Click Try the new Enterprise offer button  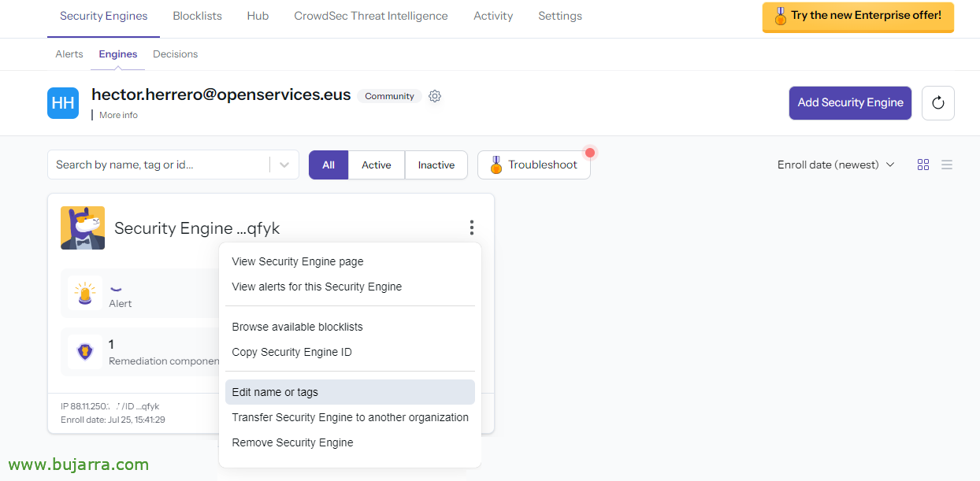(x=858, y=17)
